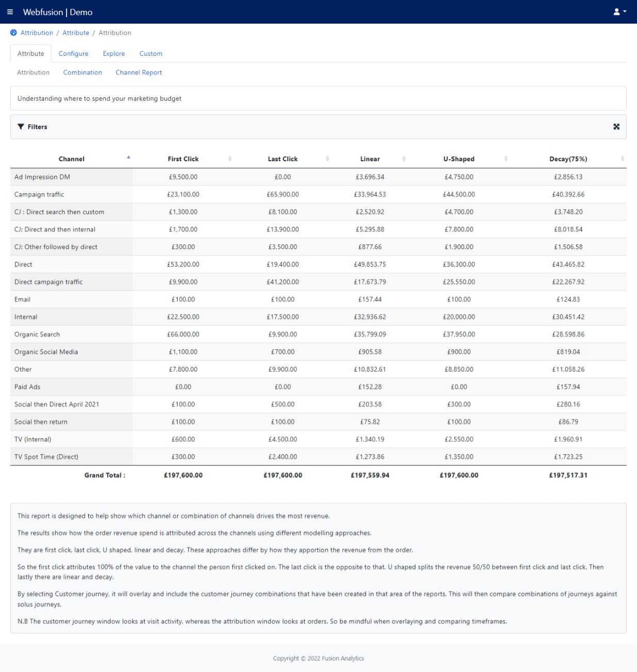The height and width of the screenshot is (672, 637).
Task: Click Email decay value £124.83
Action: pyautogui.click(x=568, y=300)
